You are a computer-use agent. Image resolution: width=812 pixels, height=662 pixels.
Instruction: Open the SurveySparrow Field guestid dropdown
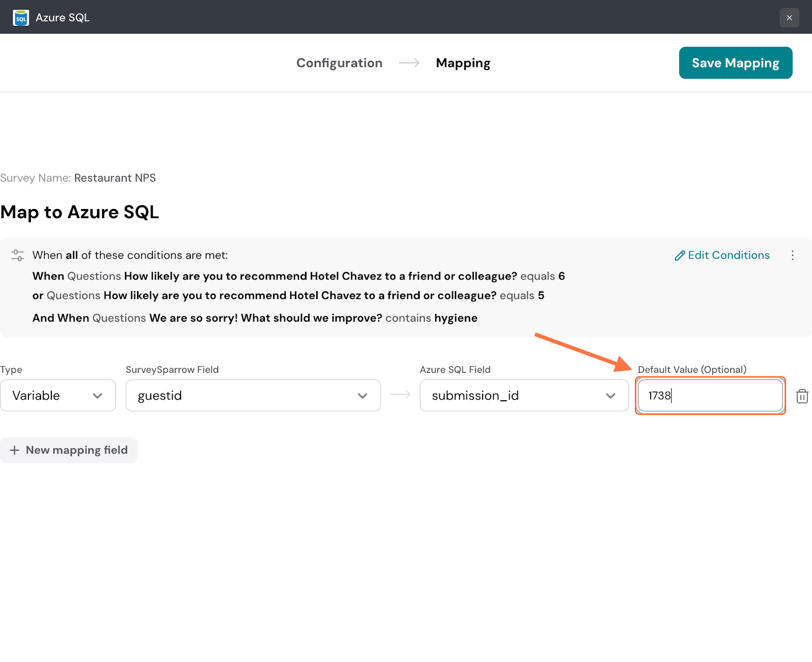coord(253,396)
